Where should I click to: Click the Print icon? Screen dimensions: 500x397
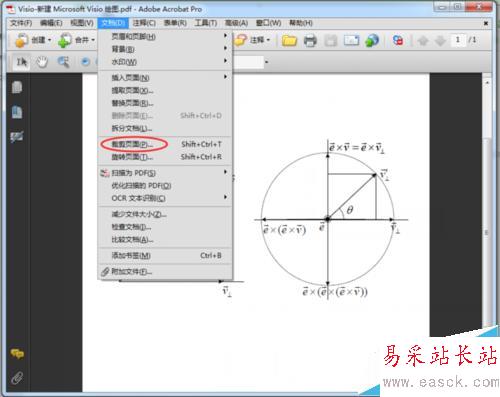310,40
